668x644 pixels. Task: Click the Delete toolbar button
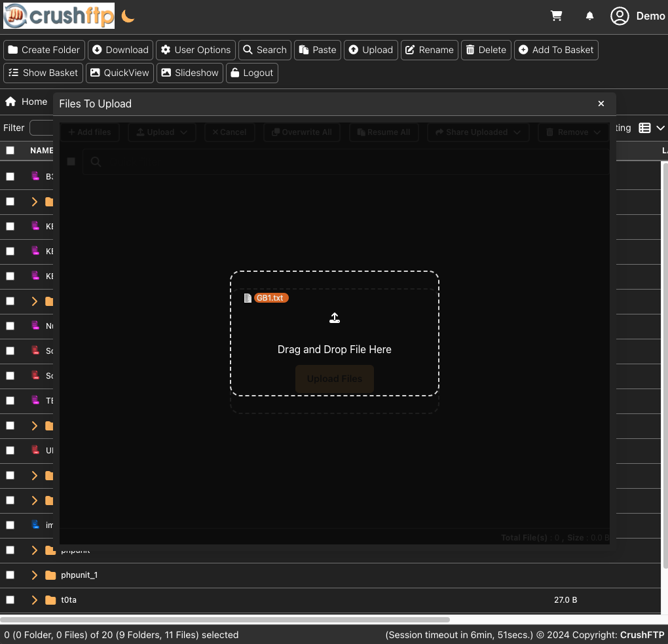click(x=486, y=50)
